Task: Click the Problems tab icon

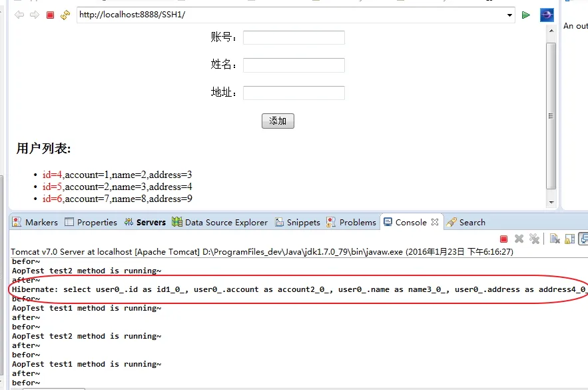Action: pos(331,222)
